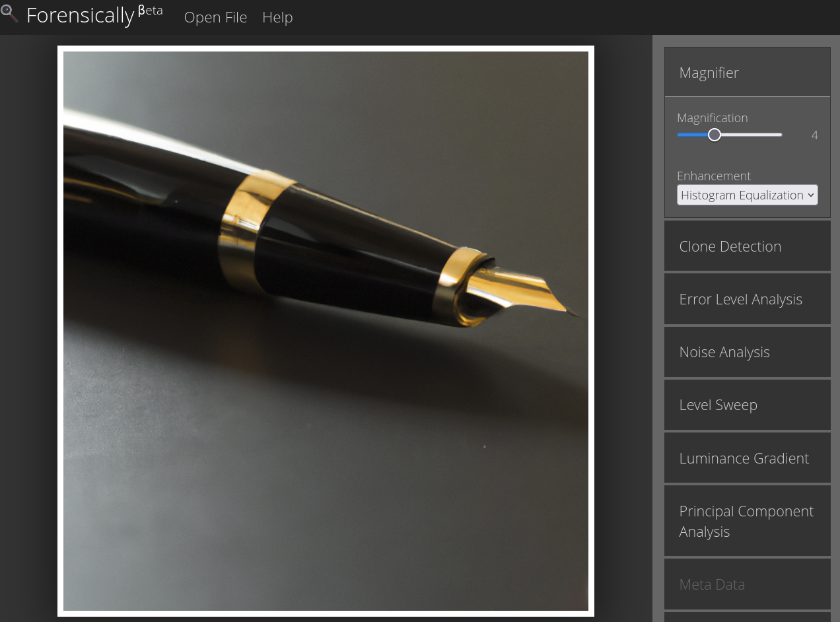This screenshot has width=840, height=622.
Task: Open the Meta Data panel
Action: (748, 584)
